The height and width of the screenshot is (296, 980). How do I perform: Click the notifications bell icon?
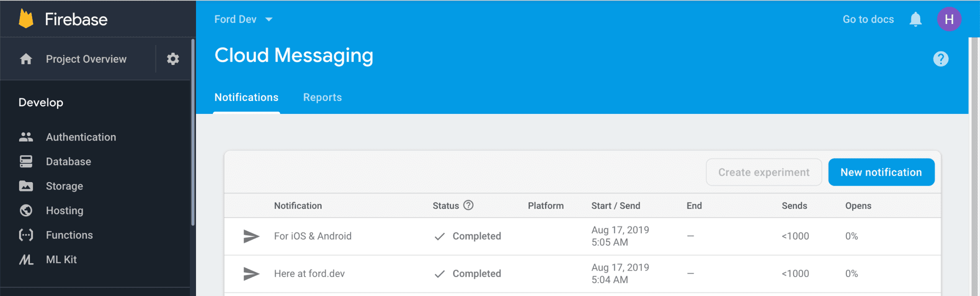[915, 19]
